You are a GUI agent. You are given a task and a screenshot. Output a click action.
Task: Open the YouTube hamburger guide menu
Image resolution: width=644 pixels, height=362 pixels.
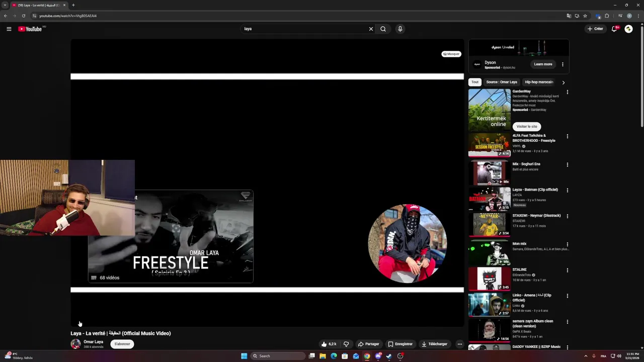coord(9,29)
